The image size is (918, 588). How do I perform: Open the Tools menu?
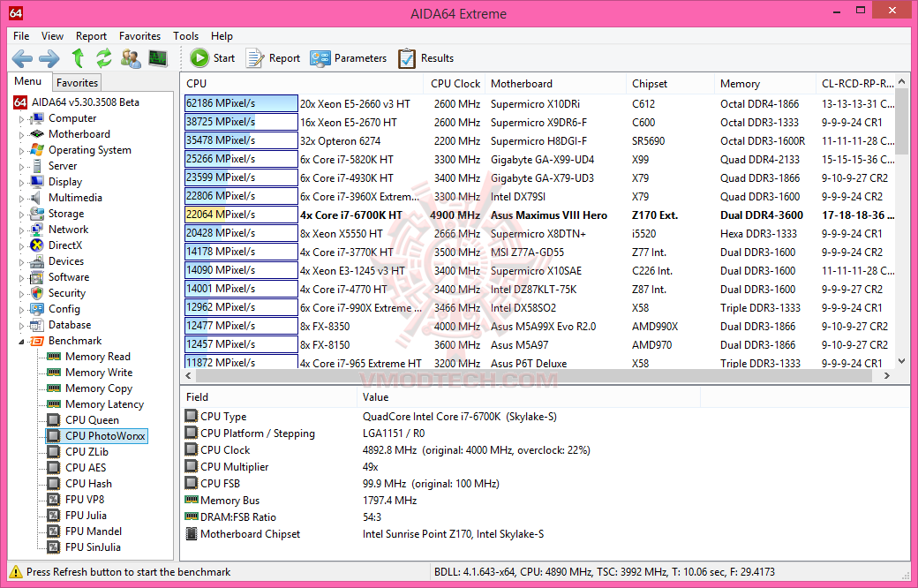185,35
